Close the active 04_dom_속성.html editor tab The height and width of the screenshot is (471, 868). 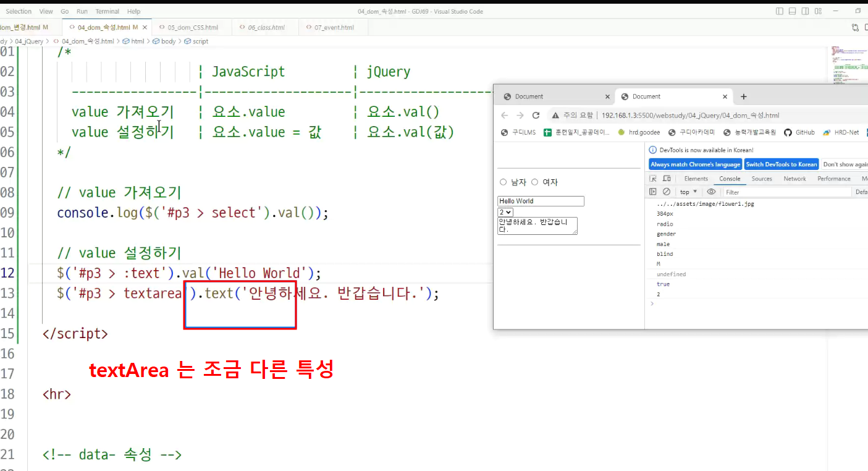pyautogui.click(x=145, y=28)
